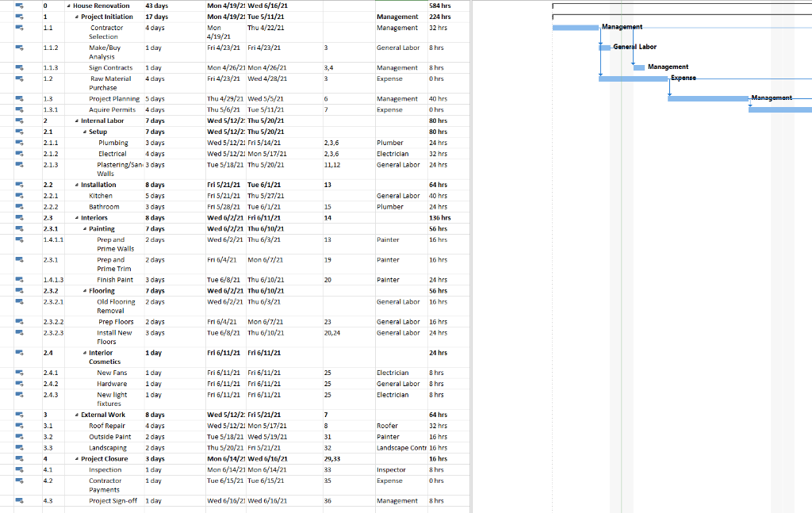Image resolution: width=812 pixels, height=513 pixels.
Task: Collapse the Project Closure summary task
Action: coord(77,458)
